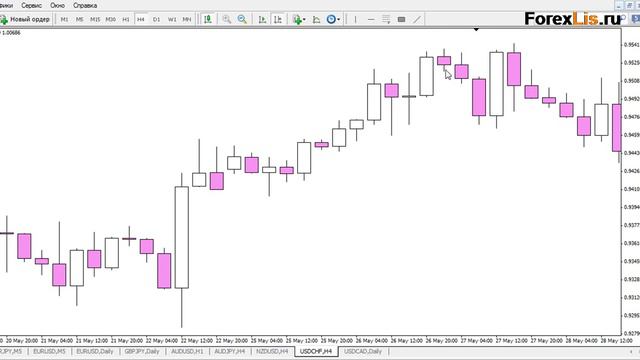Select the USDCHF,H4 chart tab
640x360 pixels.
coord(316,351)
